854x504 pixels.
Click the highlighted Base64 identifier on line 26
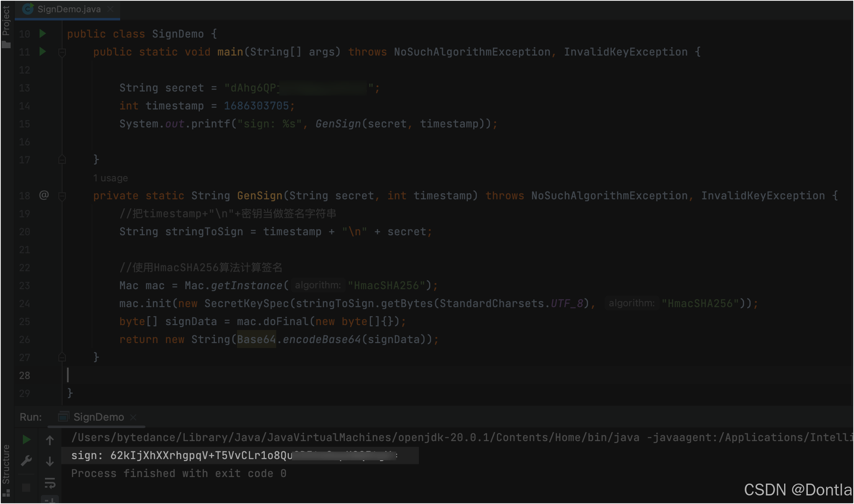[x=256, y=339]
